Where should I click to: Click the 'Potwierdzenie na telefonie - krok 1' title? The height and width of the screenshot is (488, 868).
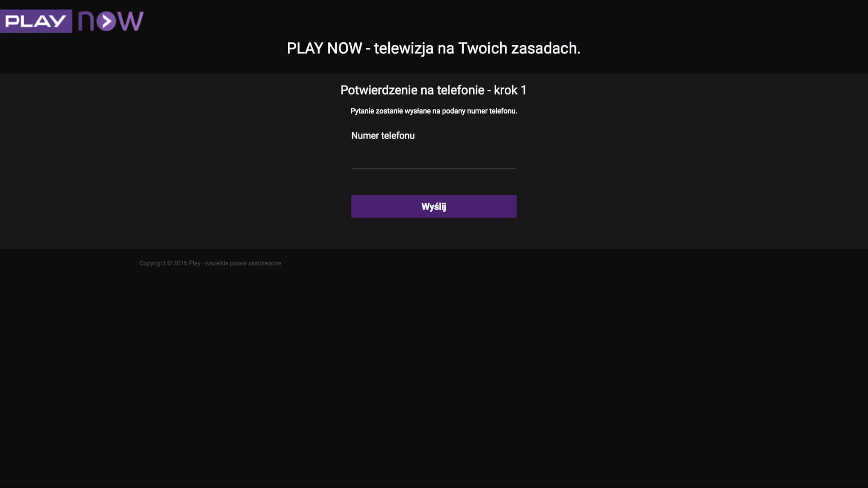click(x=433, y=90)
